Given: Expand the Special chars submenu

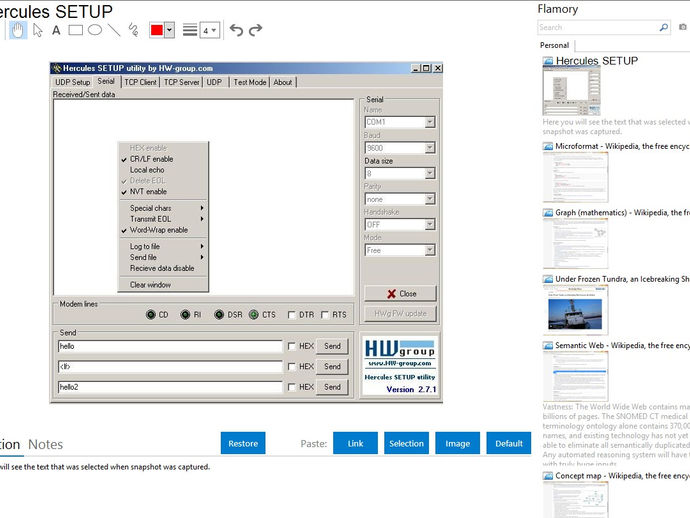Looking at the screenshot, I should tap(163, 208).
